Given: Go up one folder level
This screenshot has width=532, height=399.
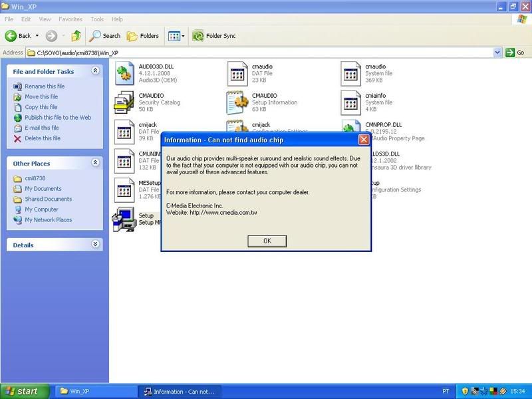Looking at the screenshot, I should click(76, 36).
